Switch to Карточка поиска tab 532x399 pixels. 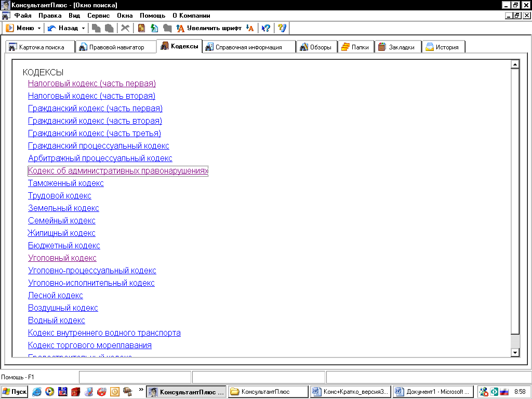(x=40, y=47)
